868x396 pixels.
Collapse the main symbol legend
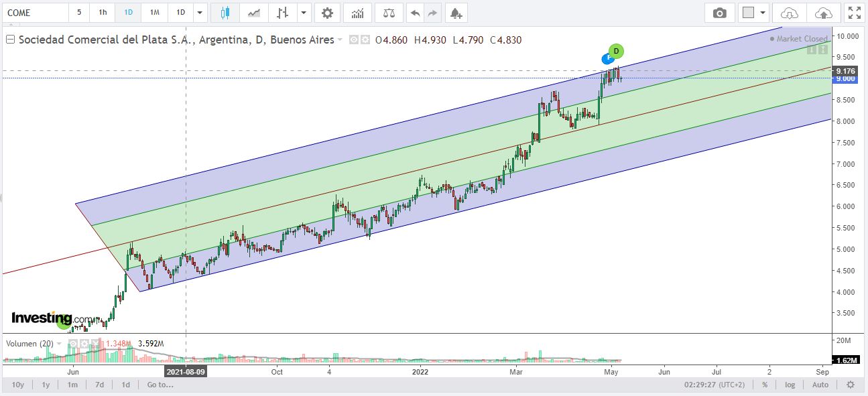tap(10, 40)
